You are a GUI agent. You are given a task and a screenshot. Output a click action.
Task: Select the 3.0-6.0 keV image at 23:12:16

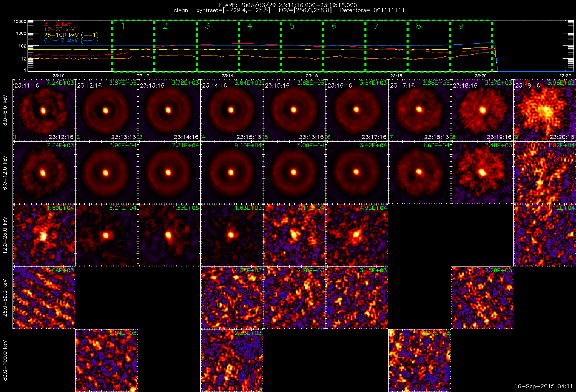107,110
